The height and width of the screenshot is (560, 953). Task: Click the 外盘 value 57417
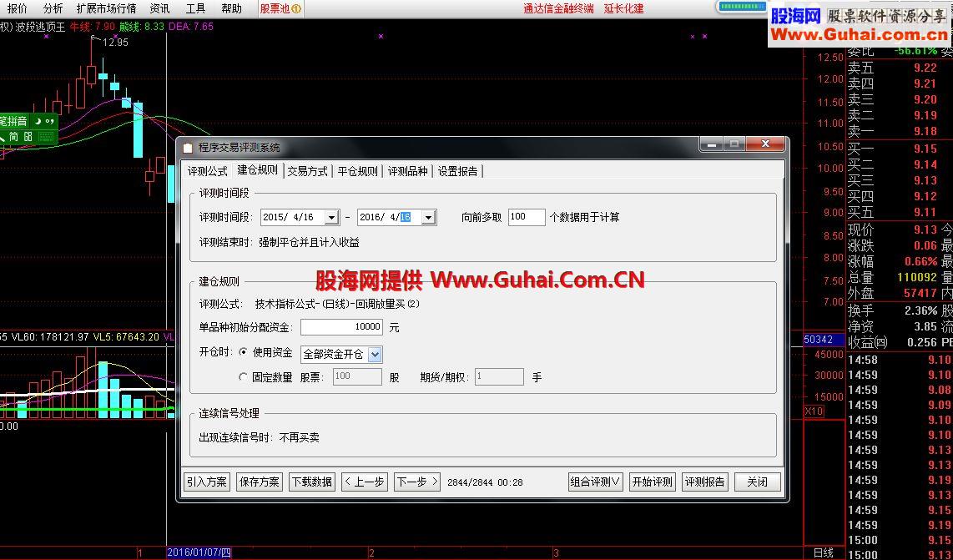pyautogui.click(x=920, y=293)
